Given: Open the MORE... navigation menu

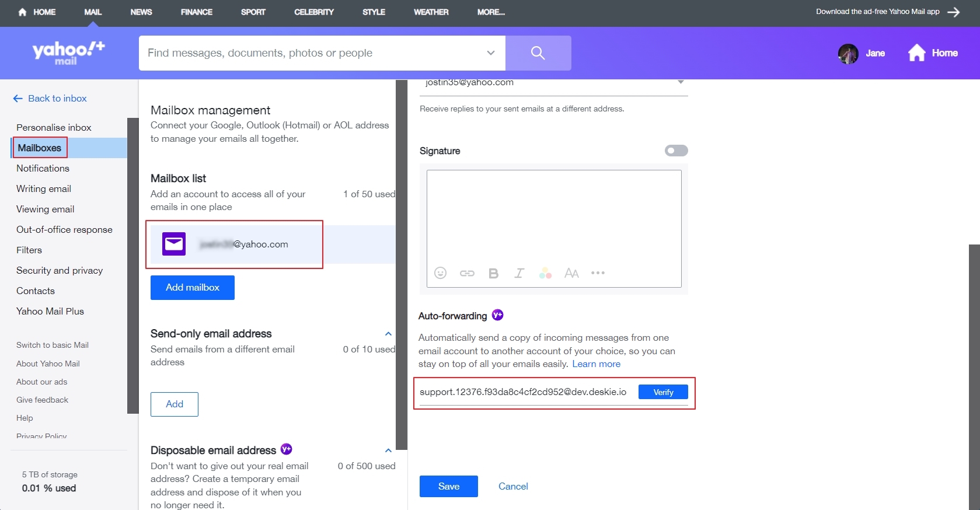Looking at the screenshot, I should 491,12.
